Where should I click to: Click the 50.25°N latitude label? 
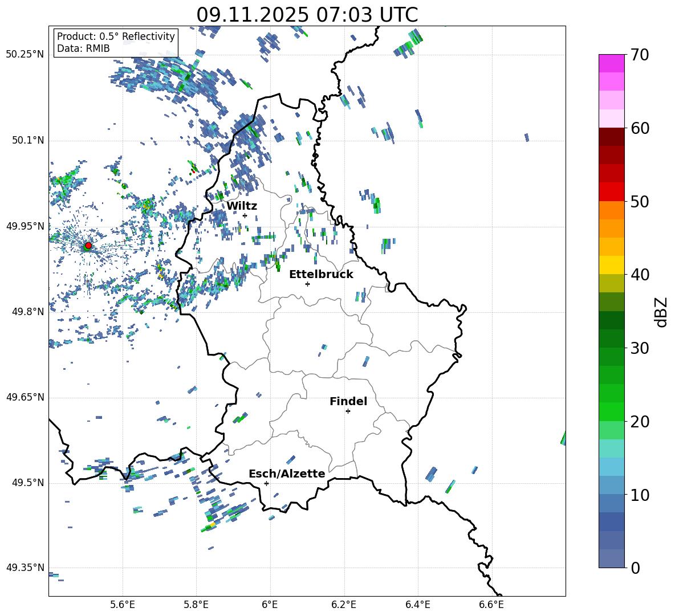click(25, 55)
